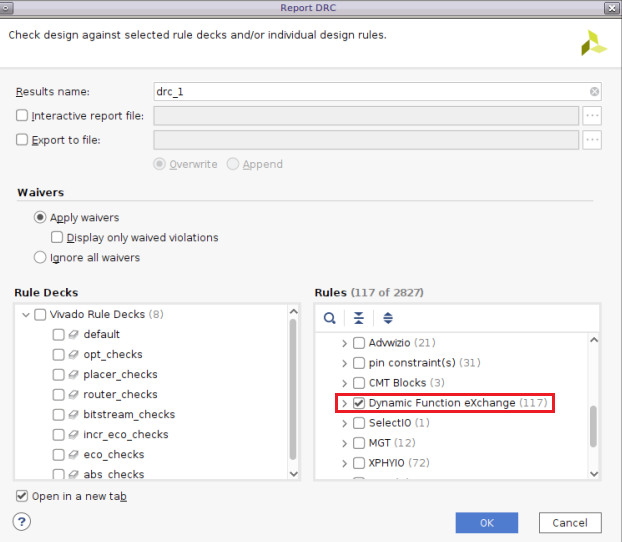This screenshot has width=622, height=542.
Task: Select the Apply waivers radio button
Action: [40, 217]
